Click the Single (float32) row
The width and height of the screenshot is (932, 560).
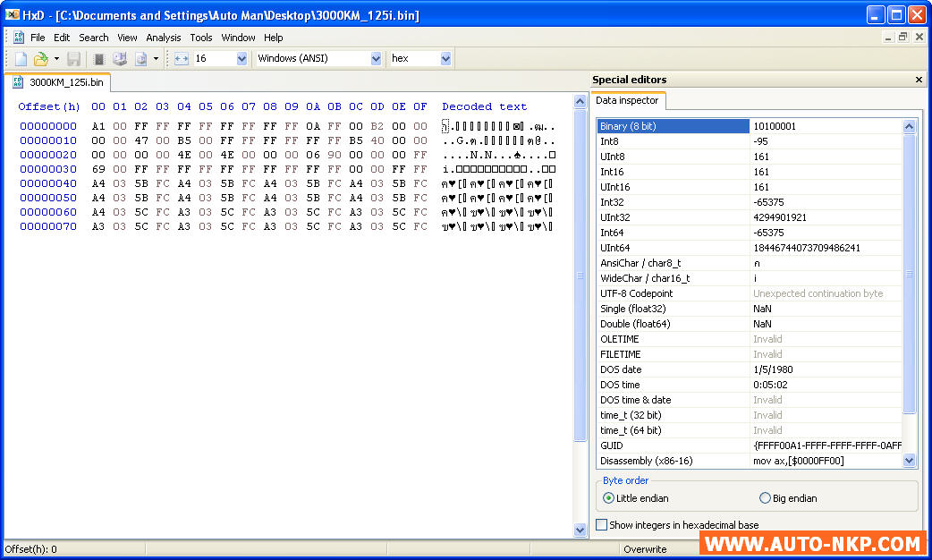749,309
